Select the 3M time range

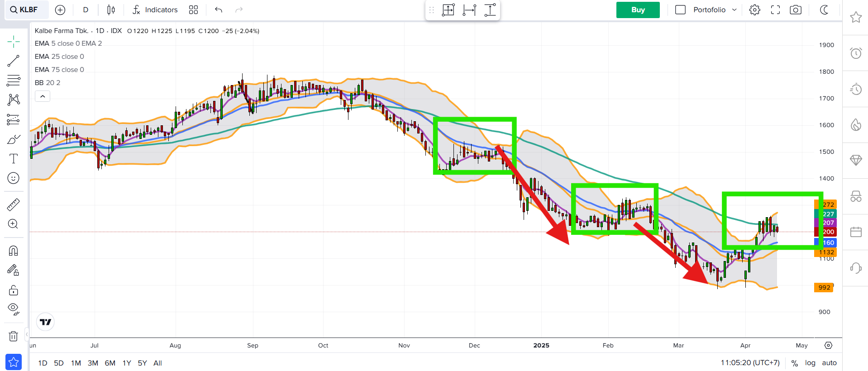pos(93,363)
